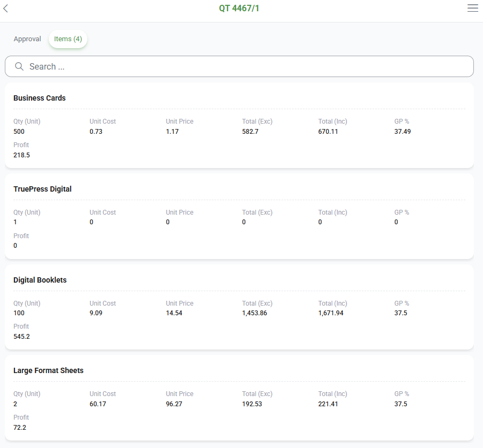This screenshot has height=448, width=483.
Task: Click Digital Booklets total inc 1,671.94
Action: (x=331, y=313)
